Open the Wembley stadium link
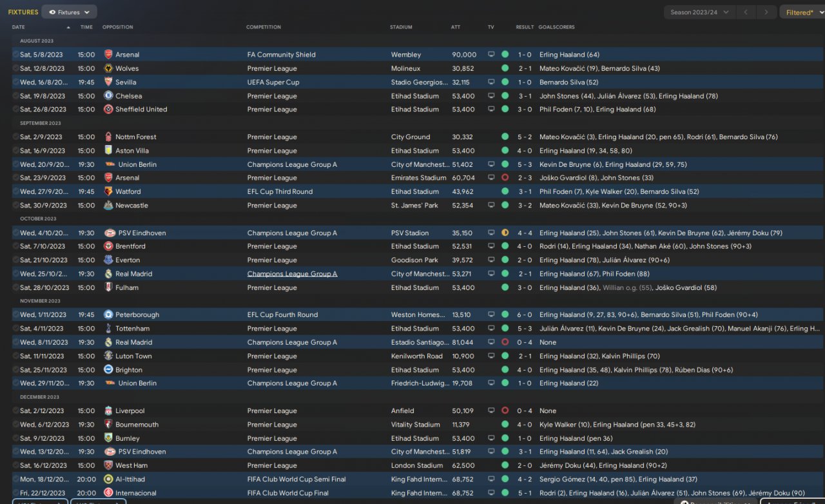This screenshot has height=504, width=825. tap(406, 55)
